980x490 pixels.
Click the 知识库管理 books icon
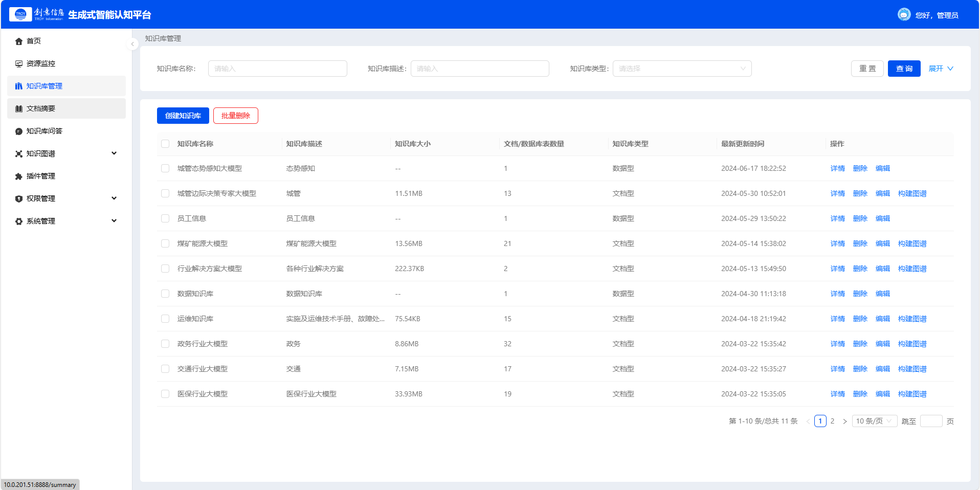click(x=19, y=86)
